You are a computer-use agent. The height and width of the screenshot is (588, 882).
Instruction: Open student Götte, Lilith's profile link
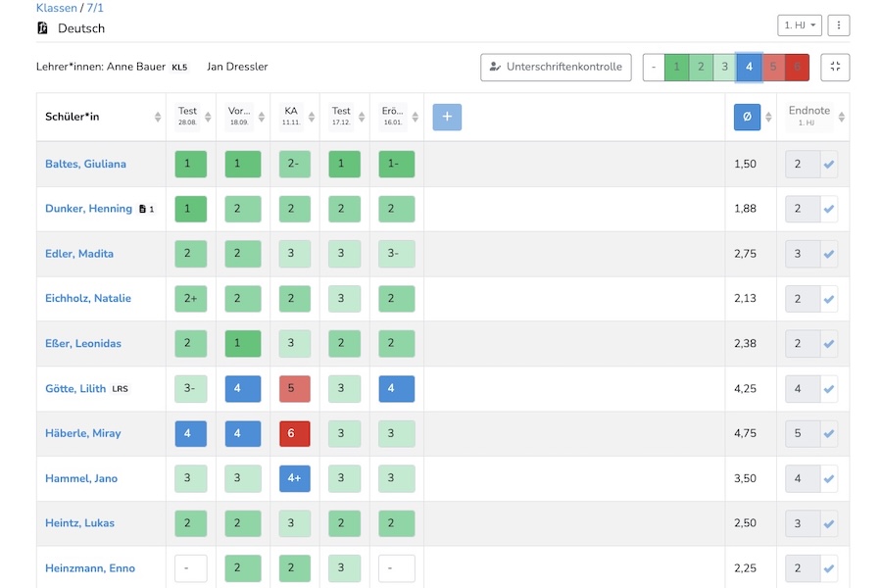pyautogui.click(x=75, y=388)
